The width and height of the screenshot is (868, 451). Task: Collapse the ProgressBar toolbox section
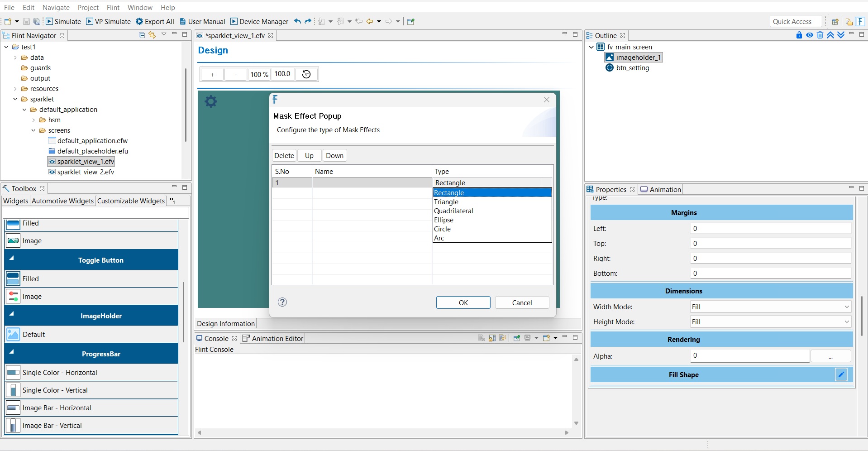[12, 351]
